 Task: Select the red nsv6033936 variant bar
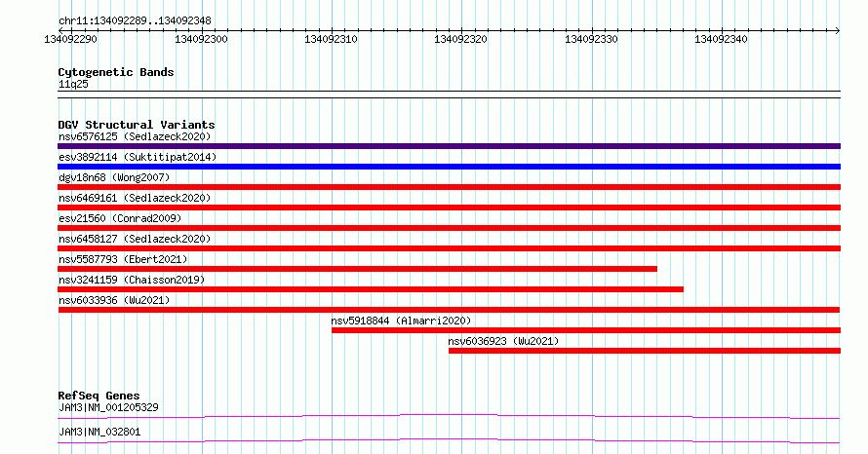tap(449, 310)
